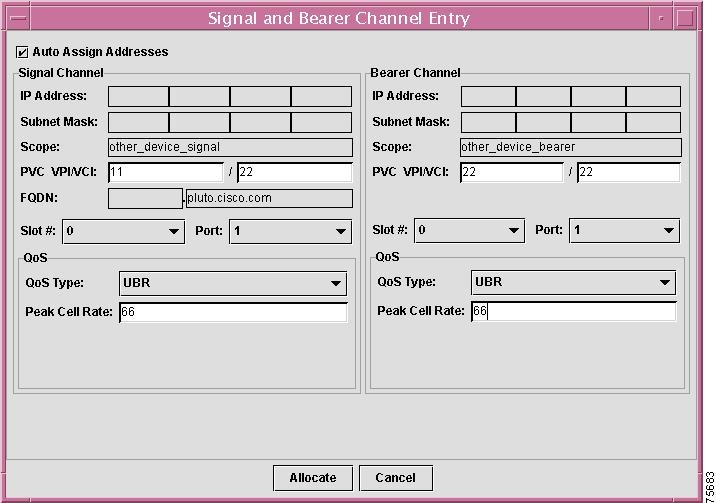Click the Bearer Channel Peak Cell Rate field

click(x=573, y=312)
